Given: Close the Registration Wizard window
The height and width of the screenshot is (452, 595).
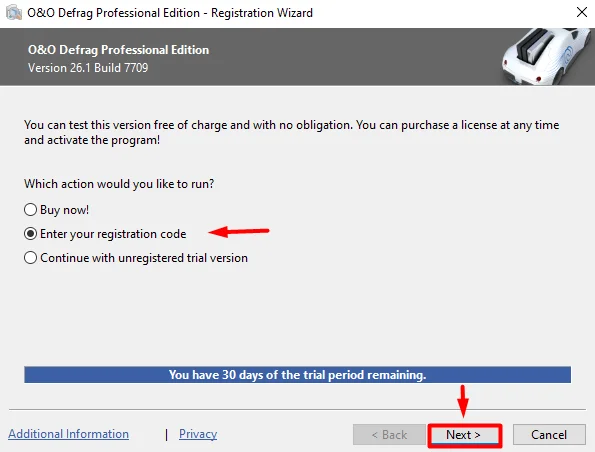Looking at the screenshot, I should (581, 13).
